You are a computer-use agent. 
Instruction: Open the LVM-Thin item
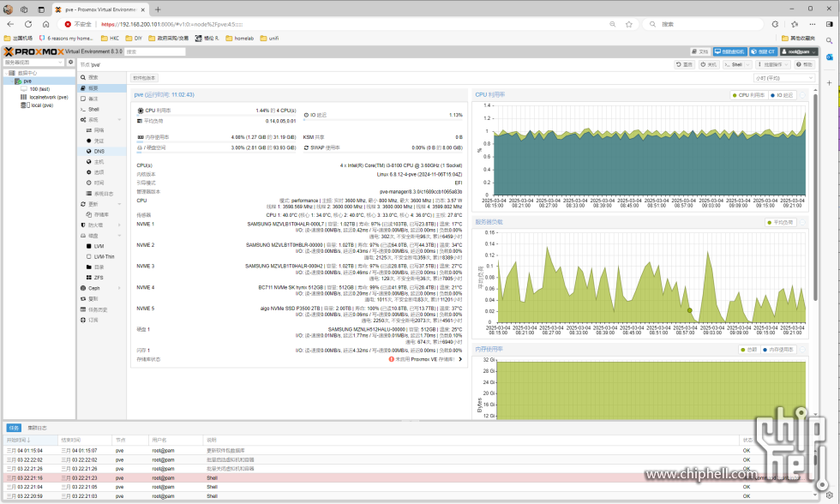tap(102, 257)
